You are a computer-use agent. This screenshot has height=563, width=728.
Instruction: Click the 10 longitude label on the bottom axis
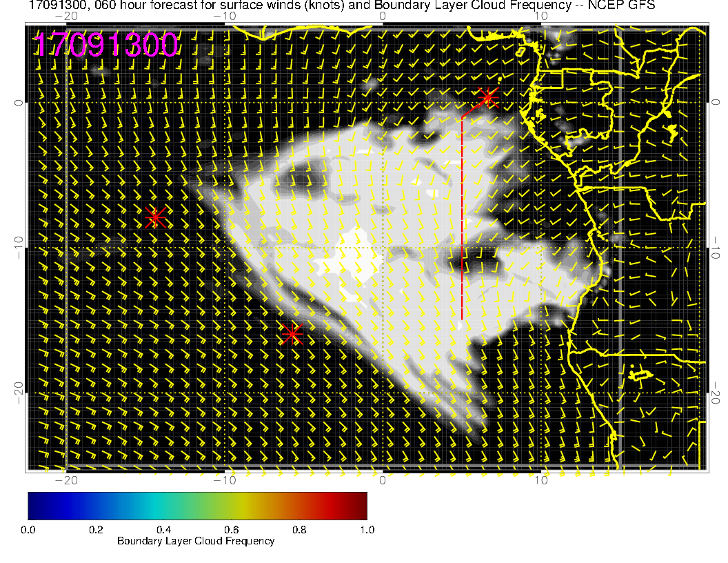click(x=541, y=480)
